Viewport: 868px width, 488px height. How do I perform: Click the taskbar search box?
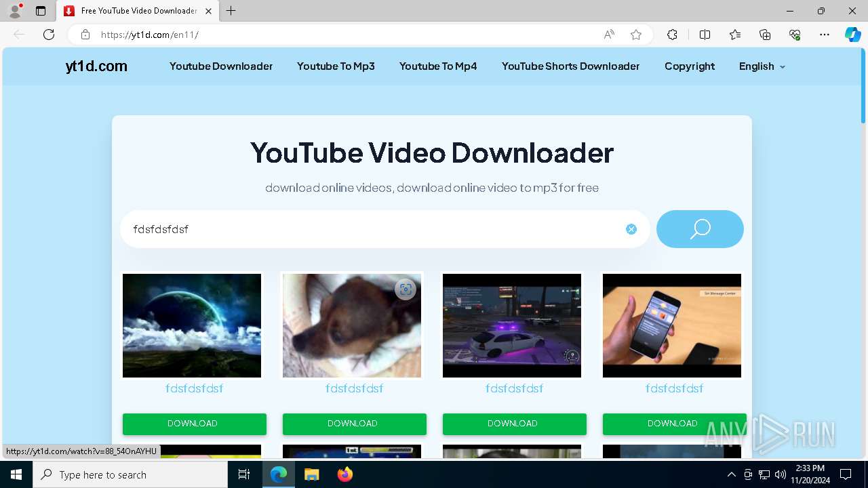pyautogui.click(x=130, y=474)
